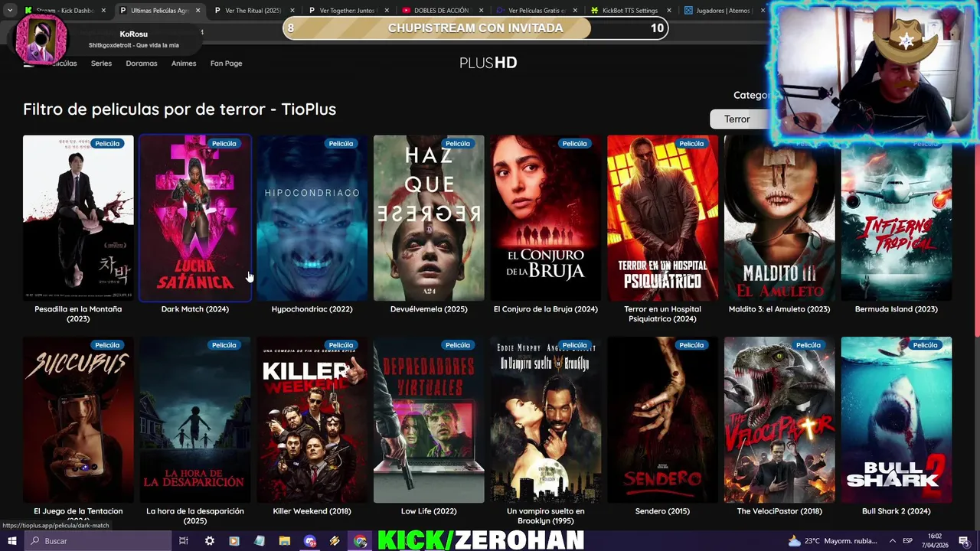Open the Winamp lightning icon in the taskbar
Screen dimensions: 980x551
(x=335, y=540)
